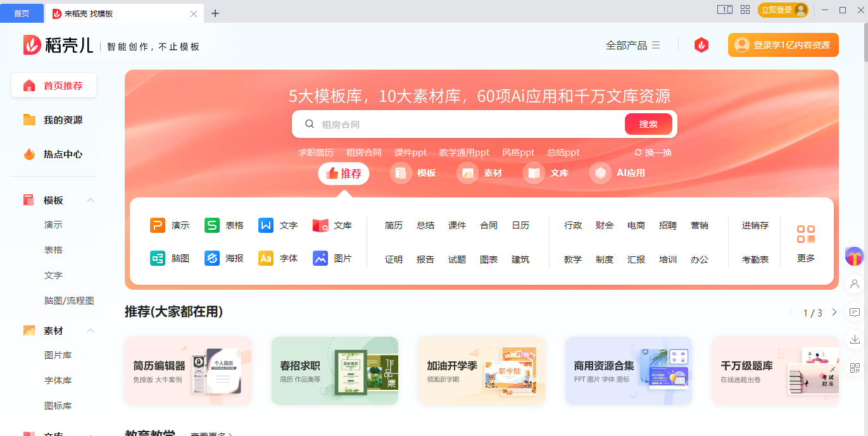Click the 换一换 refresh suggestions icon
Viewport: 868px width, 436px height.
click(638, 153)
